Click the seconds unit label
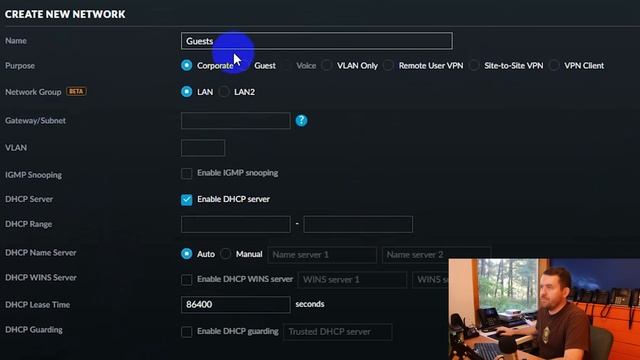This screenshot has height=360, width=640. [310, 304]
